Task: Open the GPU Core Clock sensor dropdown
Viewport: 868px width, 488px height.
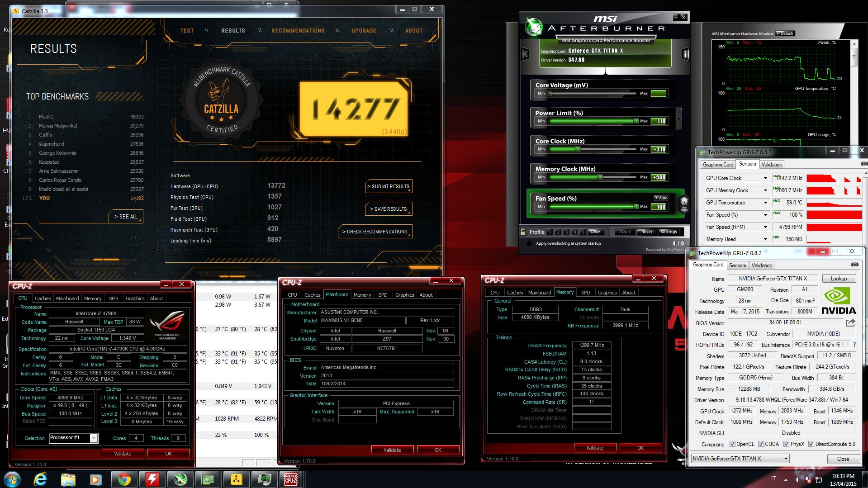Action: coord(765,178)
